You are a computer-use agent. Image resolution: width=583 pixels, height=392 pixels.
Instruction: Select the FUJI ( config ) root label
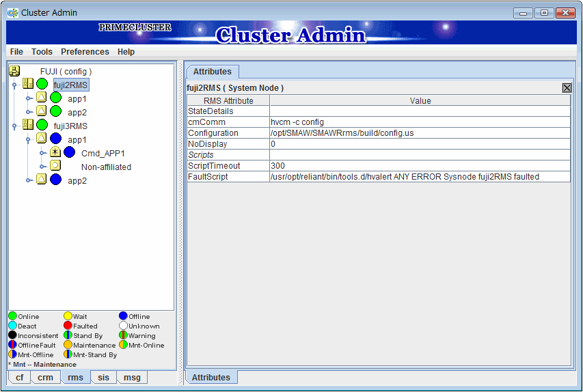(66, 71)
